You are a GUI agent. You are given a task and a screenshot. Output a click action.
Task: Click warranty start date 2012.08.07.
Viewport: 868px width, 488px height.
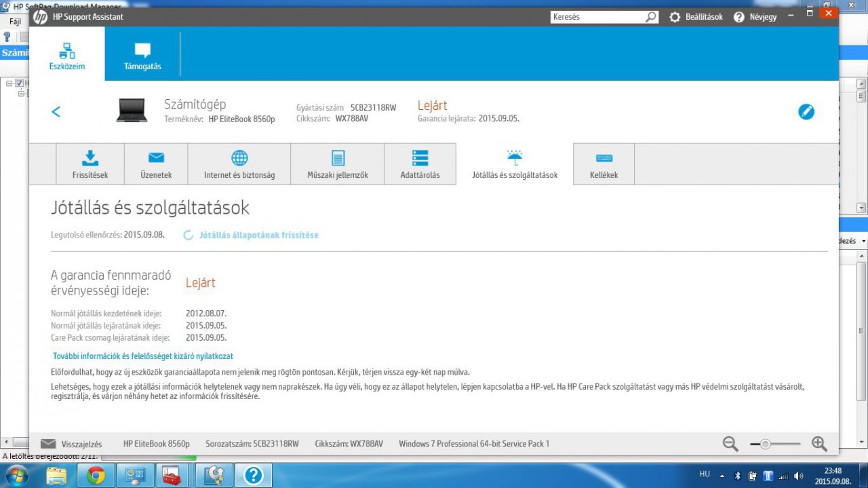206,314
